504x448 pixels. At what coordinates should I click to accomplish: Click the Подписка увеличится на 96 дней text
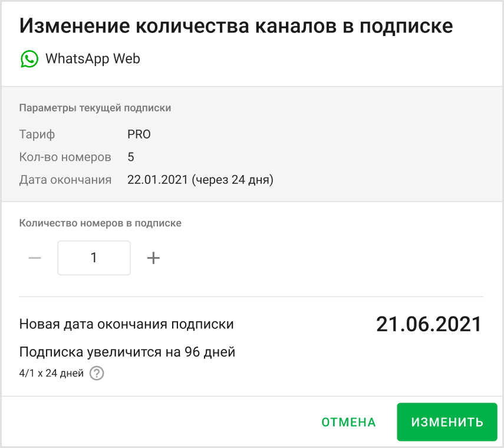127,351
